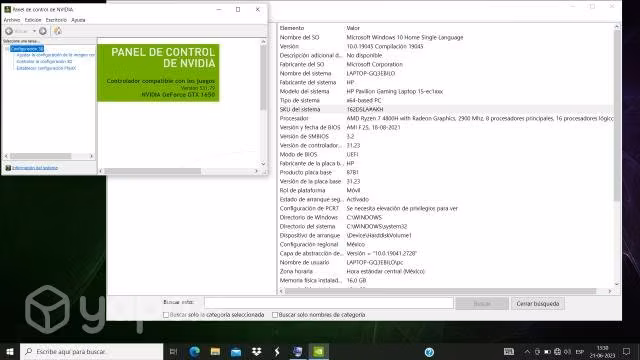
Task: Select the Versión de SMBIOS row
Action: [445, 136]
